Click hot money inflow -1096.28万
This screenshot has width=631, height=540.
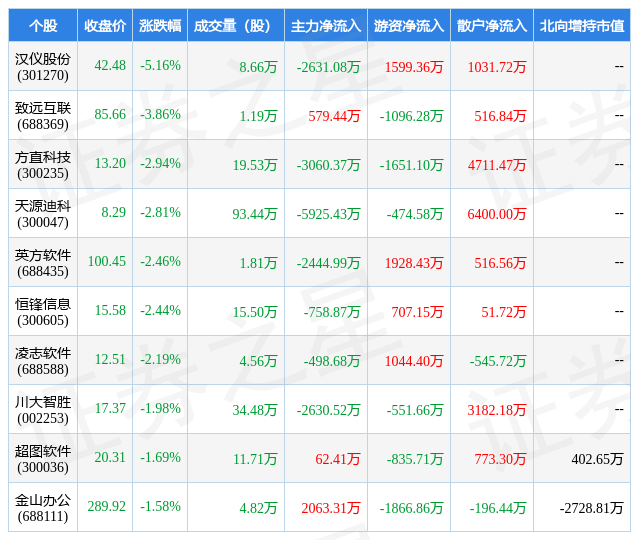[411, 116]
